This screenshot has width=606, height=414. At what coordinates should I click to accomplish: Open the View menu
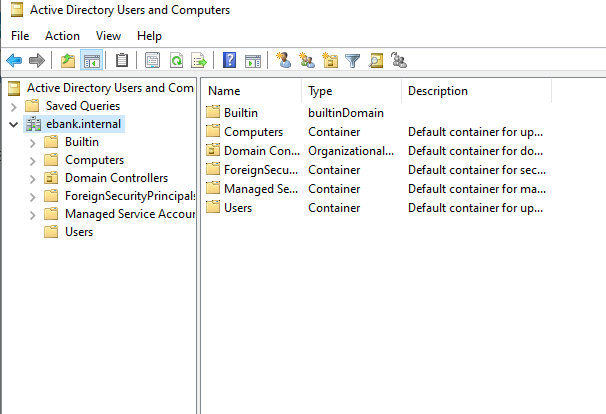click(108, 36)
